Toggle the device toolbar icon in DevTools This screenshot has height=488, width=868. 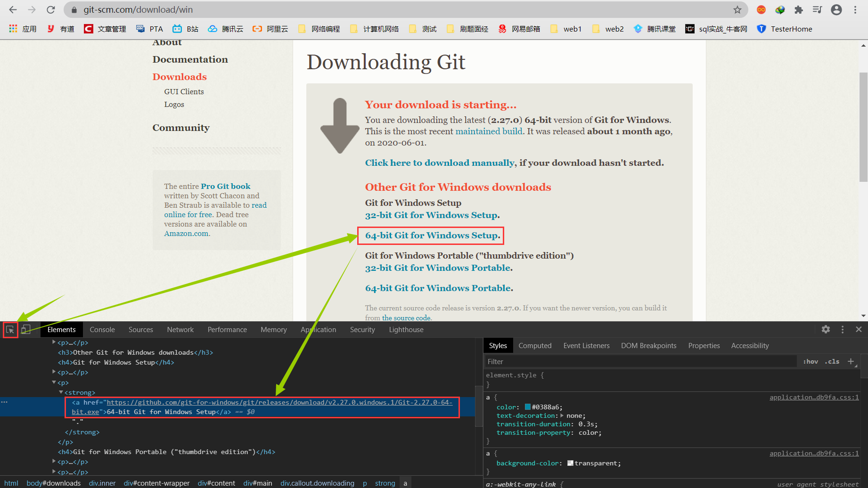[26, 330]
